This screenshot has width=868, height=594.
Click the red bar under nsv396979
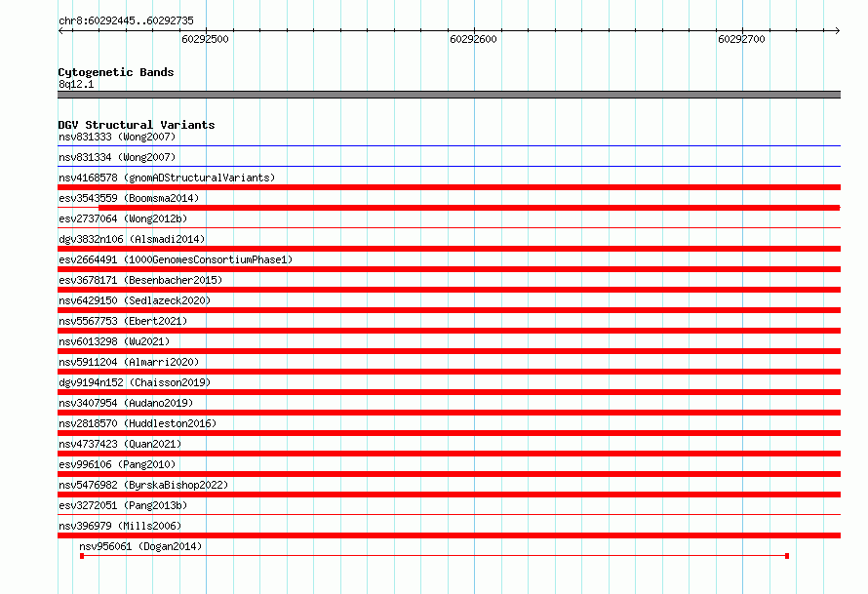click(449, 535)
